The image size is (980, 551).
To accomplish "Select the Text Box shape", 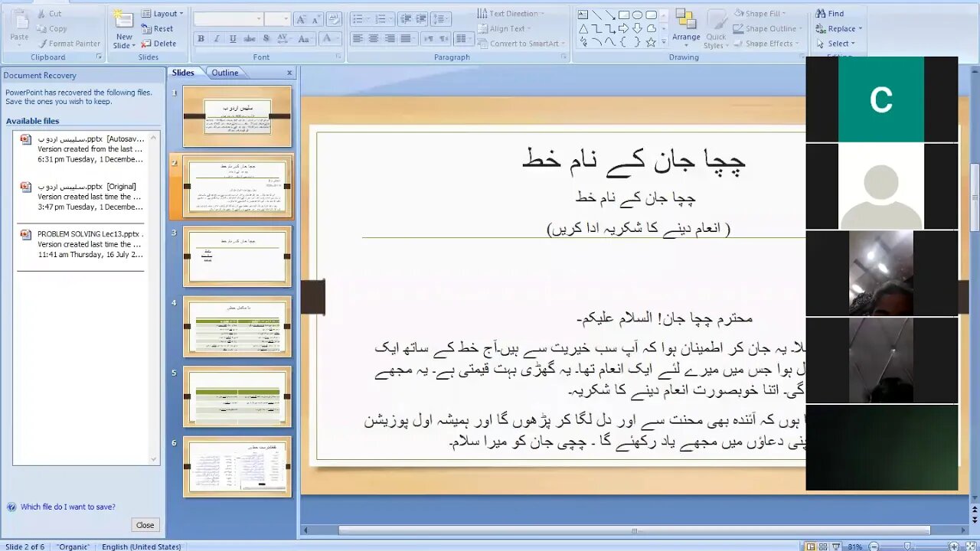I will [583, 15].
